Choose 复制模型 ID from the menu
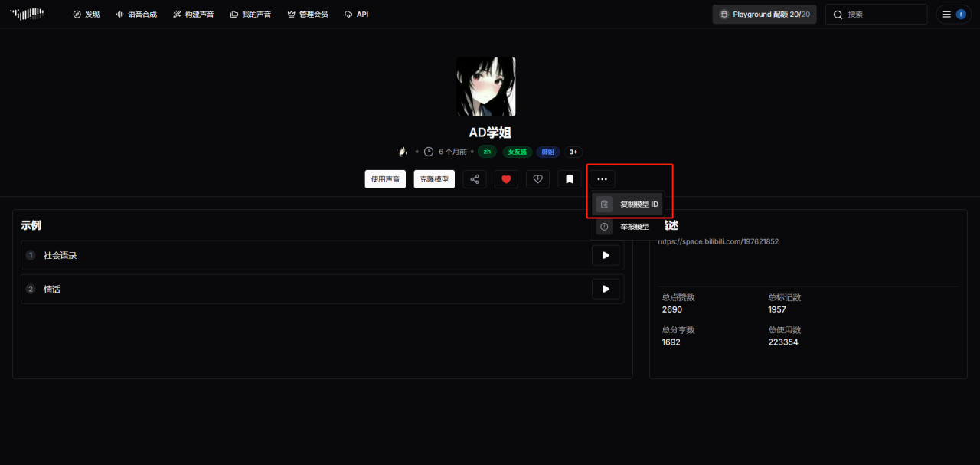 (628, 205)
